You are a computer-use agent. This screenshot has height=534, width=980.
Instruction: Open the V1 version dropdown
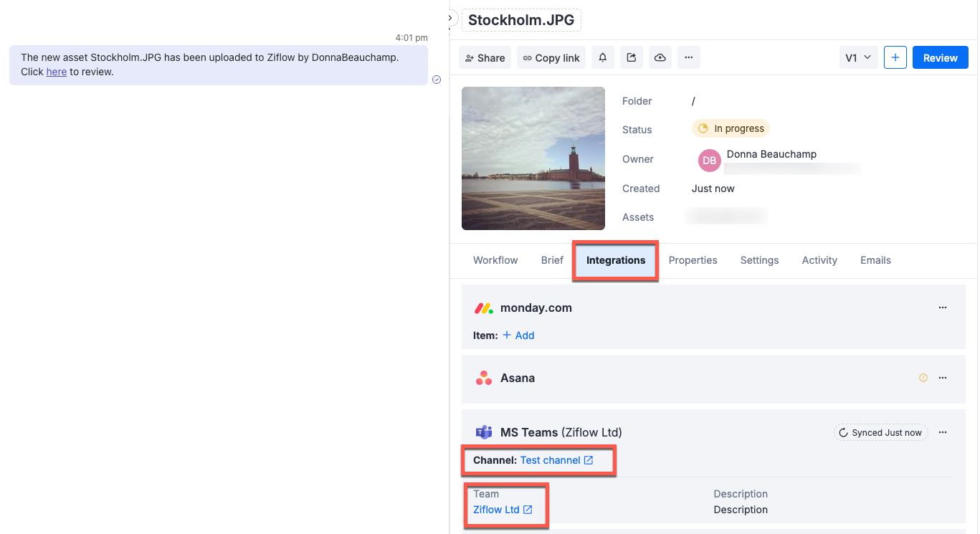(858, 57)
